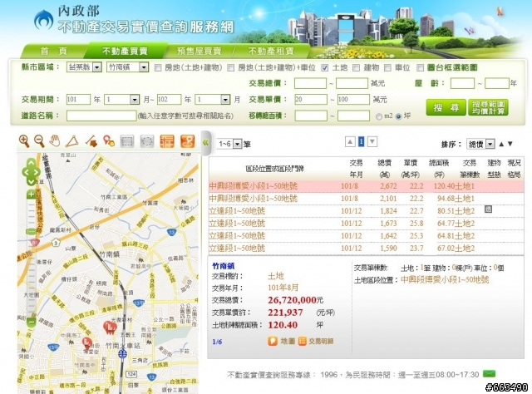Viewport: 532px width, 394px height.
Task: Check the 房地(土地+建物)+車位 checkbox
Action: click(231, 68)
